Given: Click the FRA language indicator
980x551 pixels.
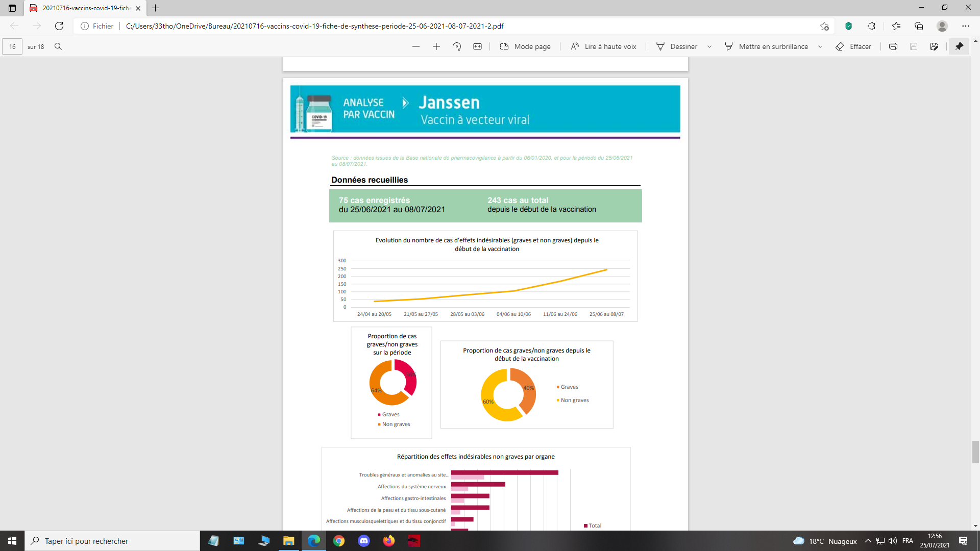Looking at the screenshot, I should 908,541.
